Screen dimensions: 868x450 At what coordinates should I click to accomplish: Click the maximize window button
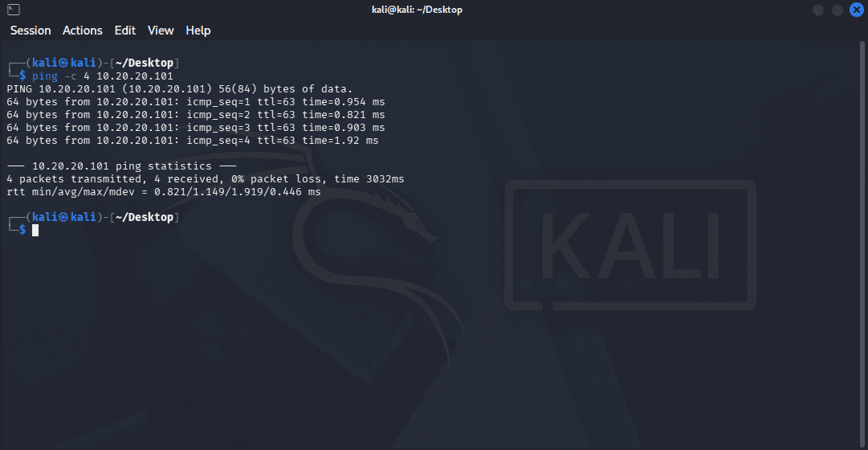(x=837, y=10)
